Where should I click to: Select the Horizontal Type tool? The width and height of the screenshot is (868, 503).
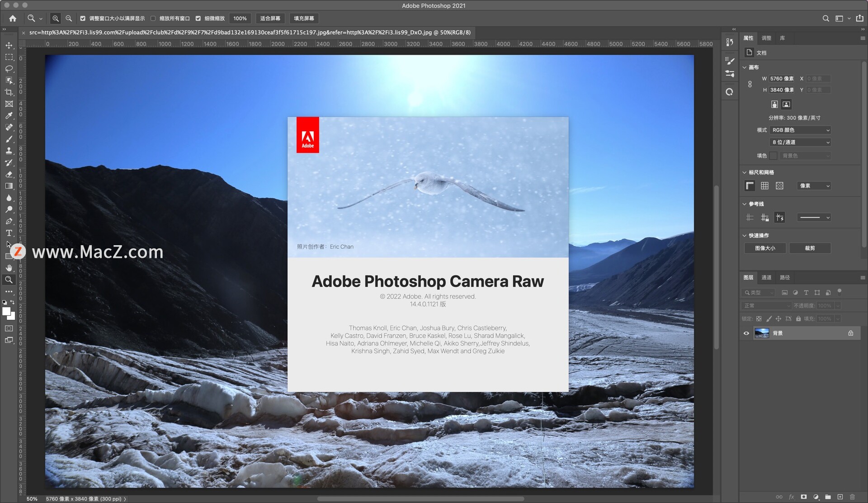(9, 233)
